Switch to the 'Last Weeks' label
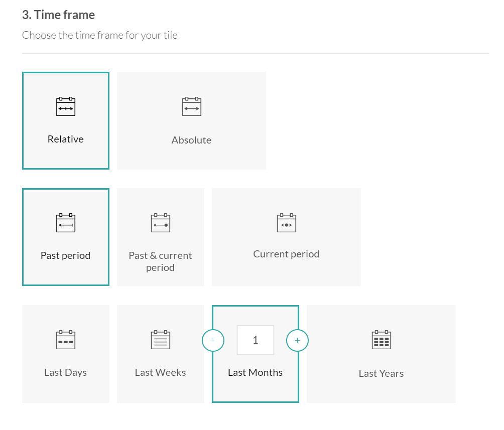 [x=160, y=372]
